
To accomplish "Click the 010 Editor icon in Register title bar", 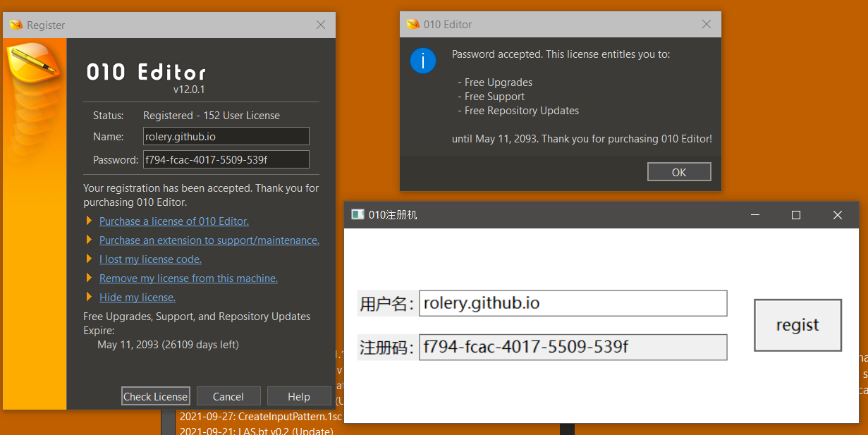I will (16, 25).
